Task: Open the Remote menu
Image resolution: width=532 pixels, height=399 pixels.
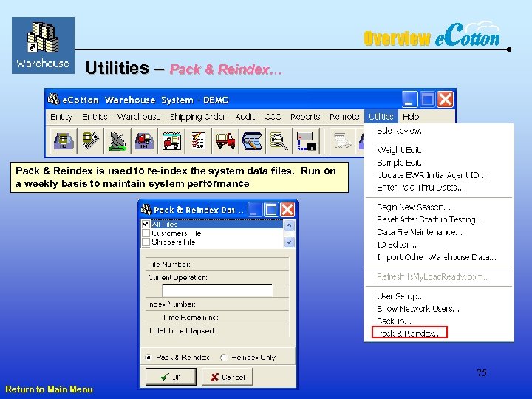Action: click(344, 117)
